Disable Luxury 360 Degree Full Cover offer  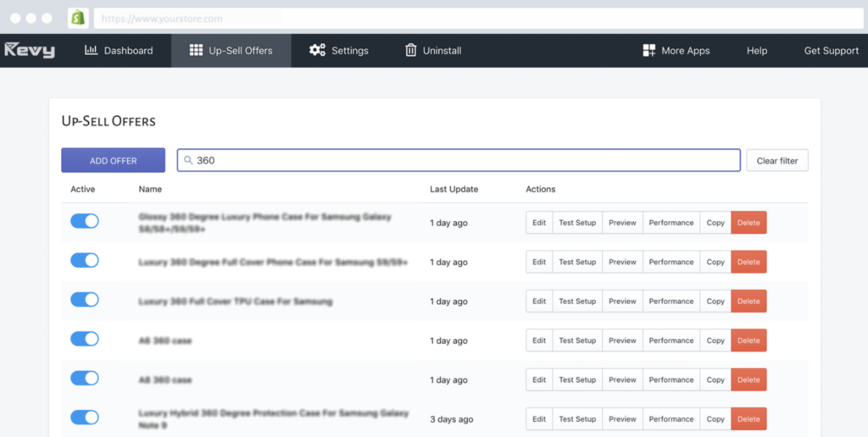(85, 261)
